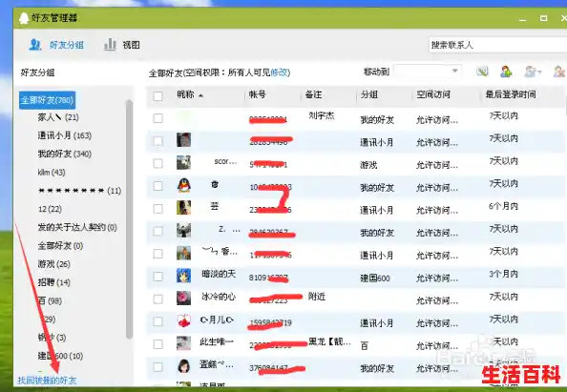
Task: Click the 搜索联系人 search field
Action: 498,45
